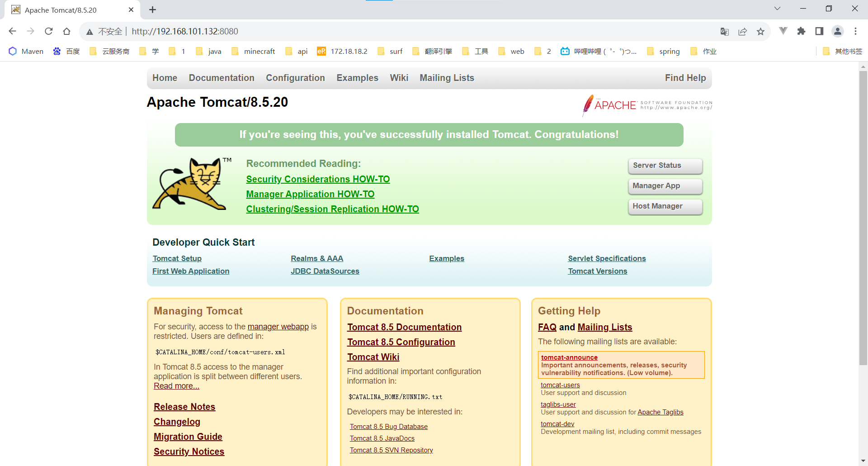Open the Vue devtools extension icon
This screenshot has height=466, width=868.
(x=783, y=31)
